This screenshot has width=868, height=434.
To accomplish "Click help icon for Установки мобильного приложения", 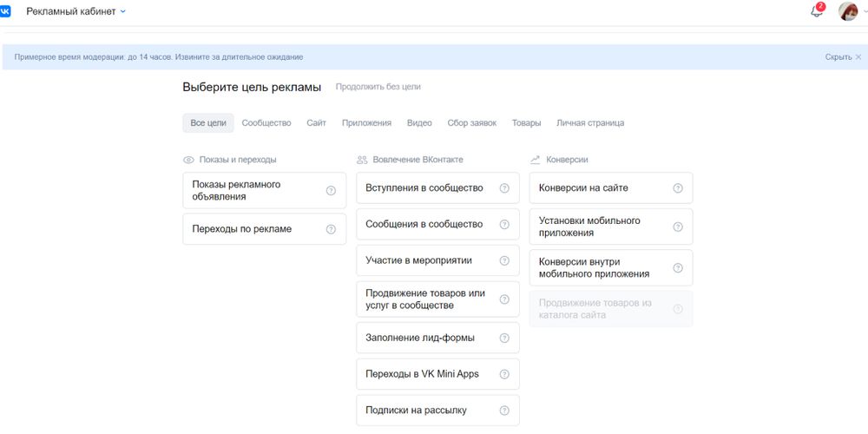I will pos(678,227).
